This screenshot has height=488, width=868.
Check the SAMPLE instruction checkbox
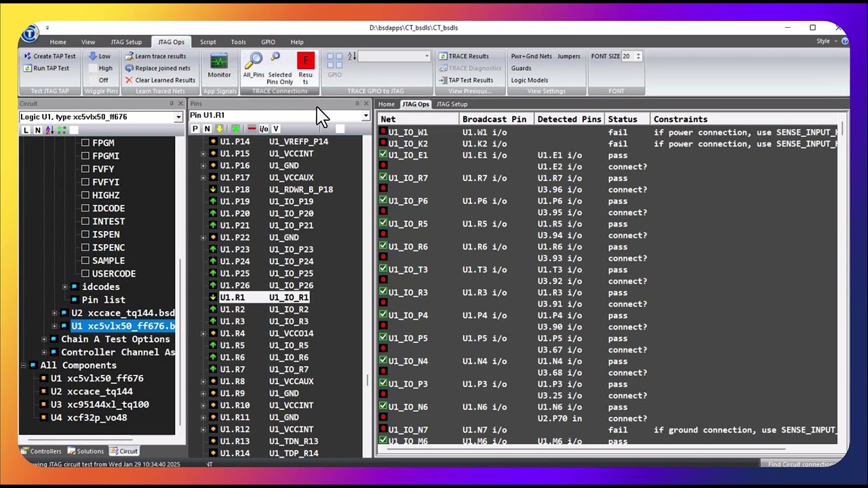[x=85, y=260]
